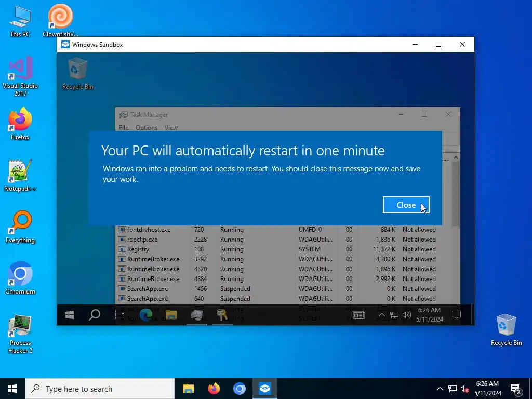Viewport: 532px width, 399px height.
Task: Click the Sandbox network tray icon
Action: pyautogui.click(x=394, y=315)
